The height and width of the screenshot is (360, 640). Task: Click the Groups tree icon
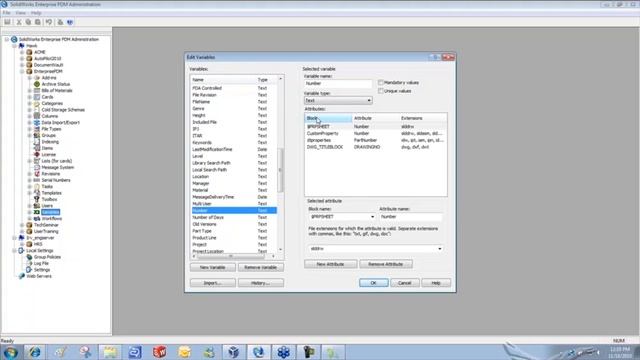(x=37, y=135)
